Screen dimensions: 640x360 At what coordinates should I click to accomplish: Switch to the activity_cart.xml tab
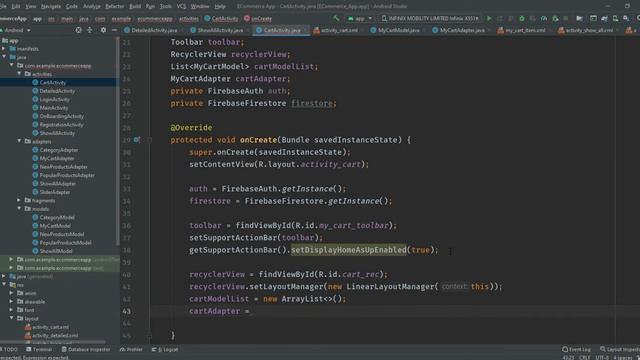point(336,30)
